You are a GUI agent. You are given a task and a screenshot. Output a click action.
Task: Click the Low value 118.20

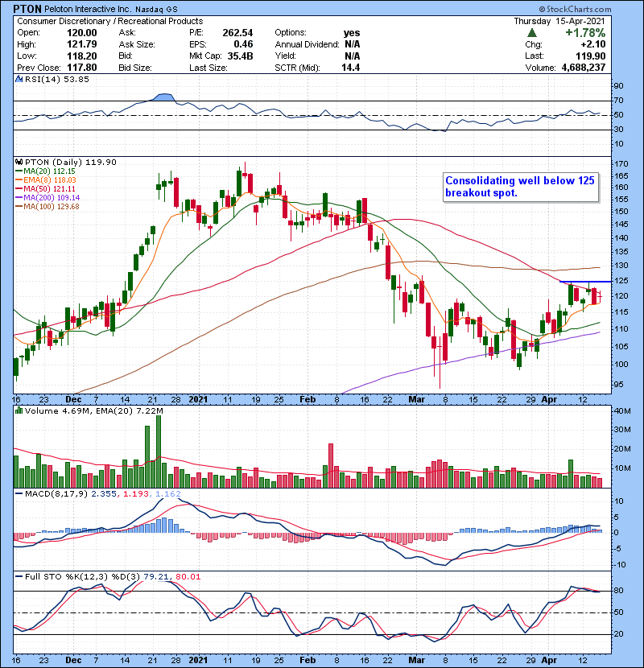(82, 56)
